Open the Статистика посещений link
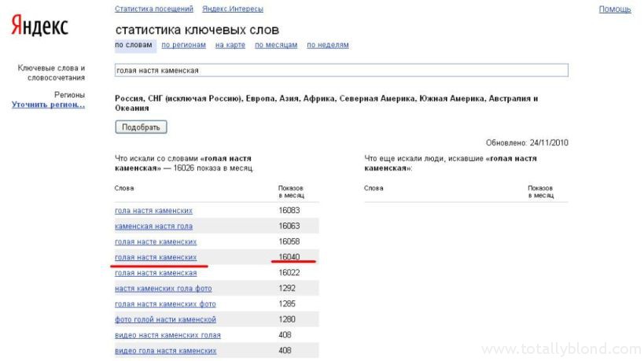The image size is (644, 361). coord(154,9)
